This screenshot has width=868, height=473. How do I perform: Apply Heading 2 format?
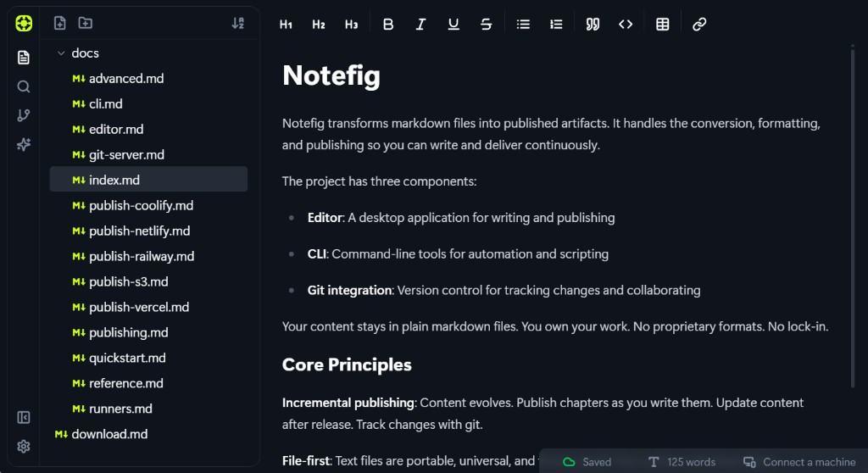[319, 25]
